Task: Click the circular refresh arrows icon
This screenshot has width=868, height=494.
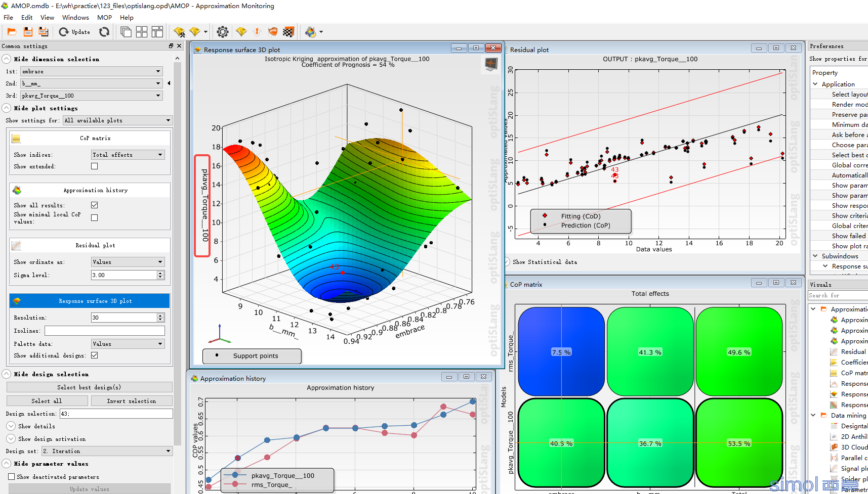Action: pyautogui.click(x=104, y=32)
